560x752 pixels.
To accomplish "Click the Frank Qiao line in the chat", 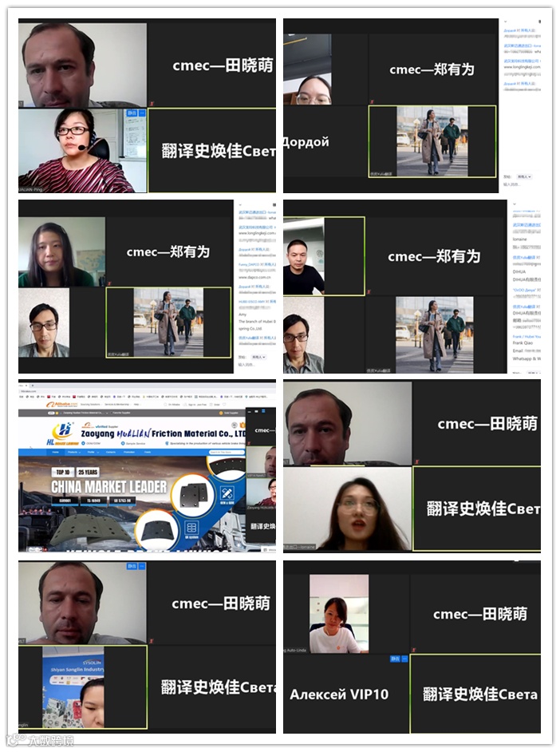I will 523,343.
